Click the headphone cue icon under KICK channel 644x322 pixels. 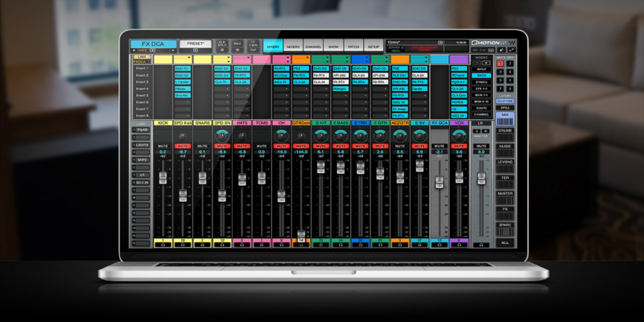(x=163, y=245)
